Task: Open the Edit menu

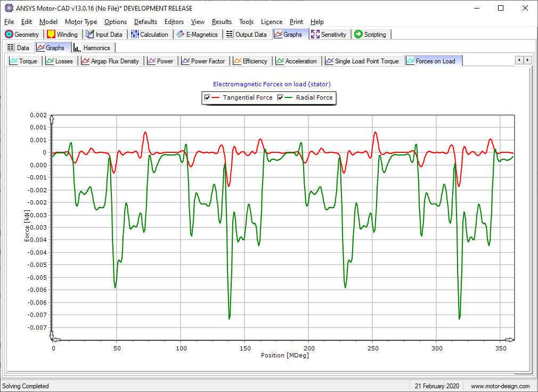Action: 27,22
